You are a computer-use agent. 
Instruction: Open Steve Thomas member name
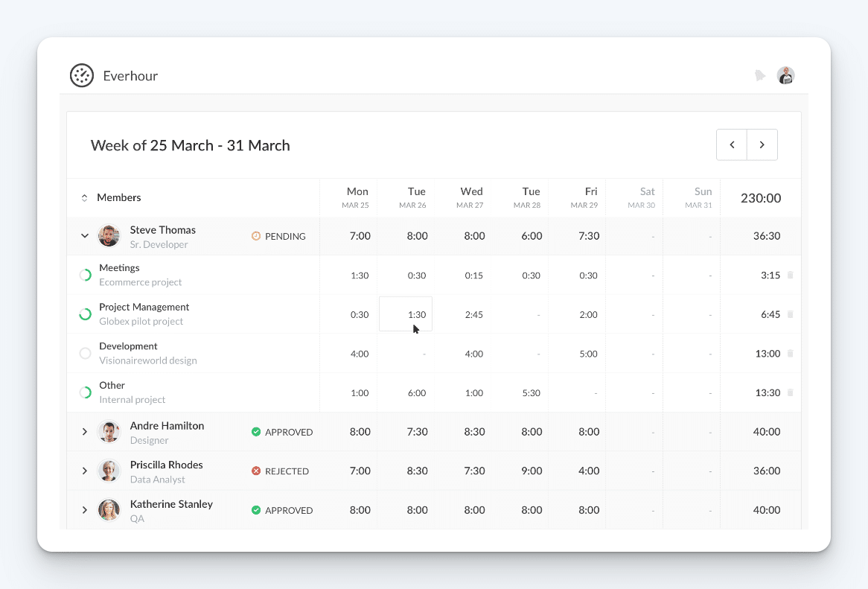pyautogui.click(x=163, y=230)
